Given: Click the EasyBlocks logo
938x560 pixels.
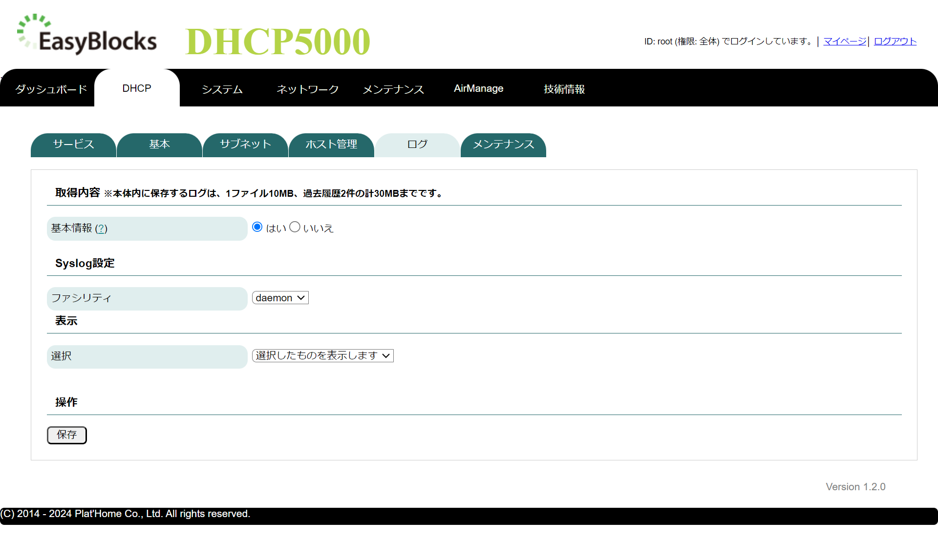Looking at the screenshot, I should pyautogui.click(x=87, y=34).
